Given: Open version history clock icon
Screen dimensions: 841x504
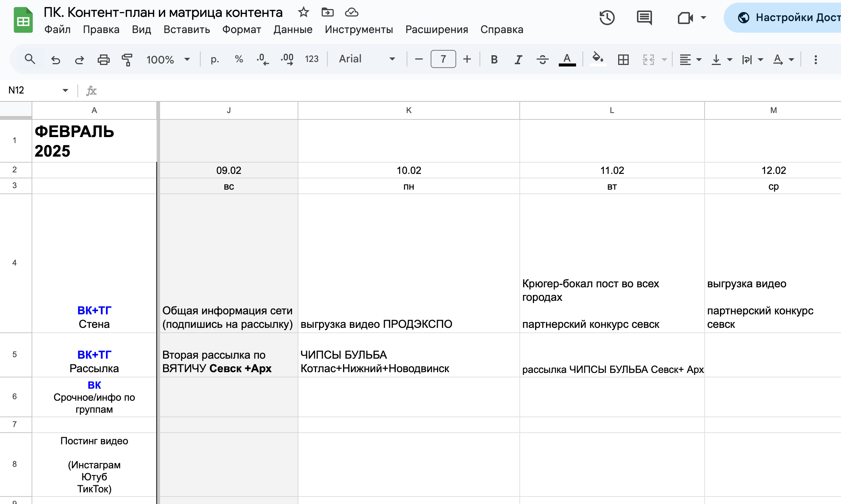Looking at the screenshot, I should pos(607,18).
